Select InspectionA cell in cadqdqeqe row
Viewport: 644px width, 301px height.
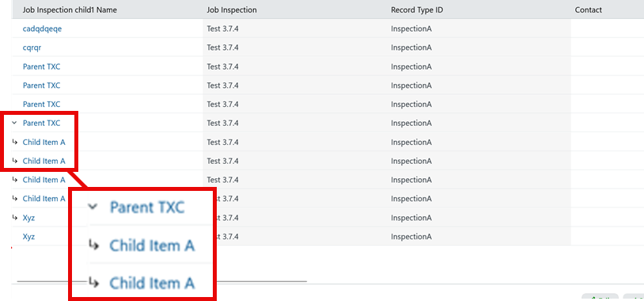[x=479, y=29]
